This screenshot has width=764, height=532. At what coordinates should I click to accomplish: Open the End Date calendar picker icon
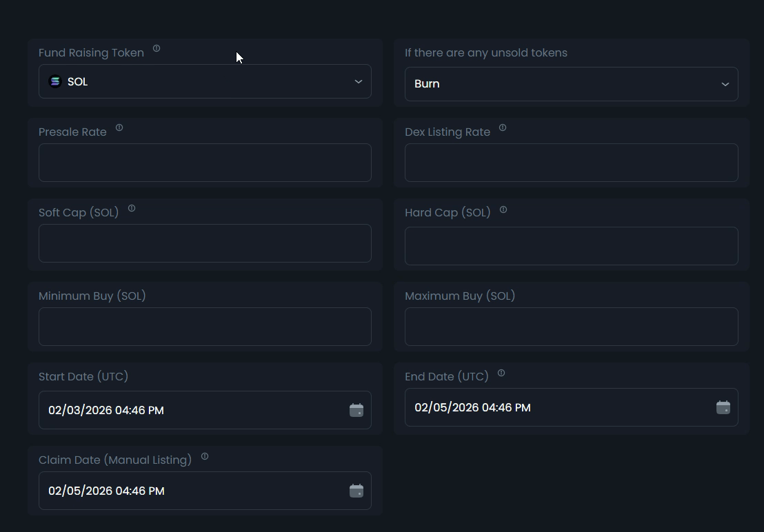pyautogui.click(x=723, y=407)
